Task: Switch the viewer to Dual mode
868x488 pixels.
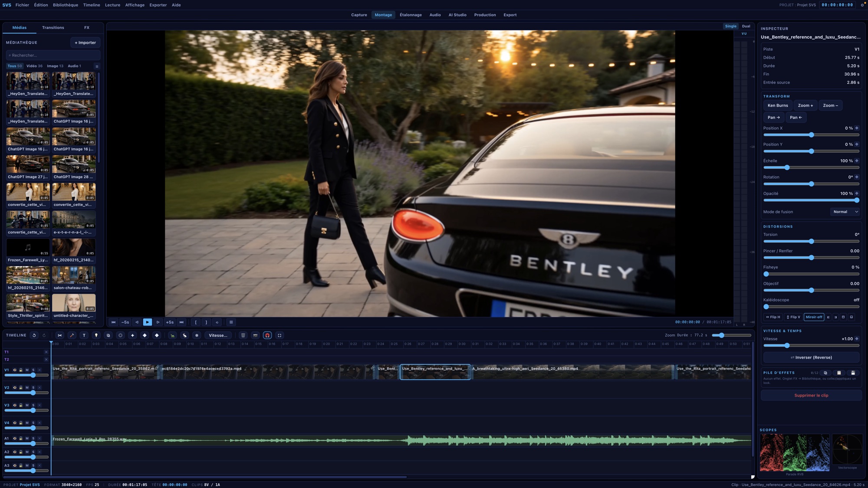Action: pos(746,26)
